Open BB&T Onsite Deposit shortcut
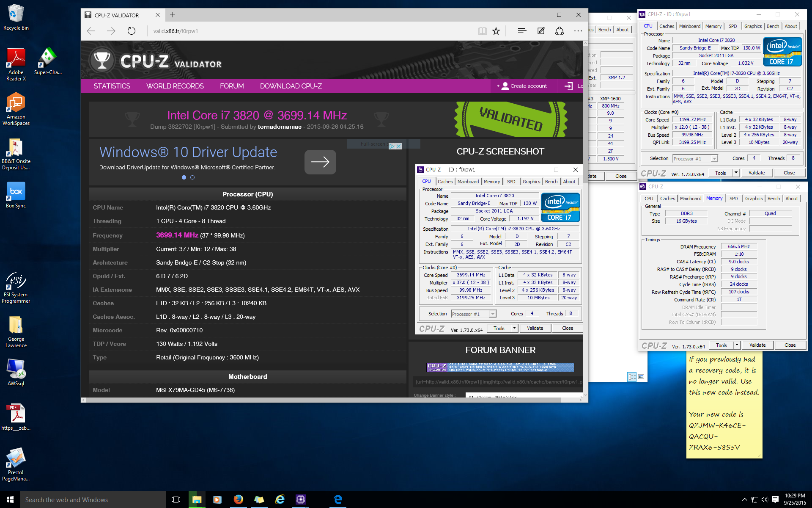Screen dimensions: 812x508 (16, 154)
